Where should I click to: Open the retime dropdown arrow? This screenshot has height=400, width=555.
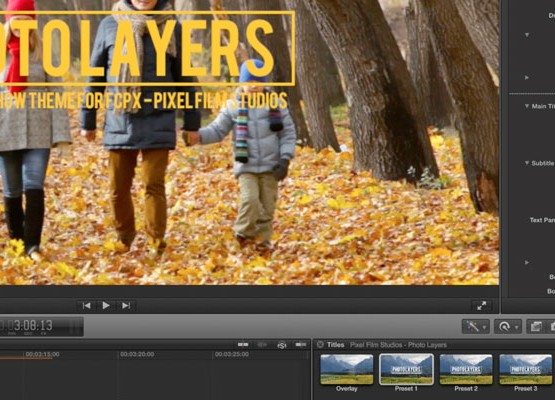tap(516, 327)
